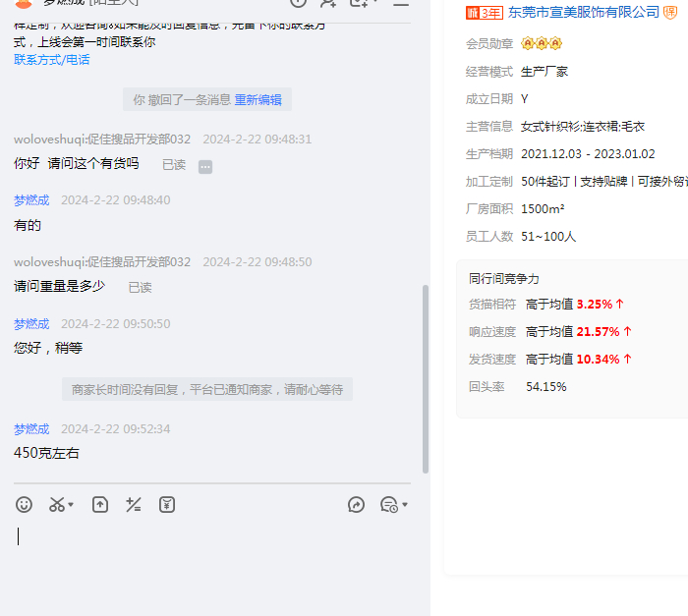The height and width of the screenshot is (616, 688).
Task: Open 东莞市宣美服饰有限公司 company link
Action: pyautogui.click(x=583, y=12)
